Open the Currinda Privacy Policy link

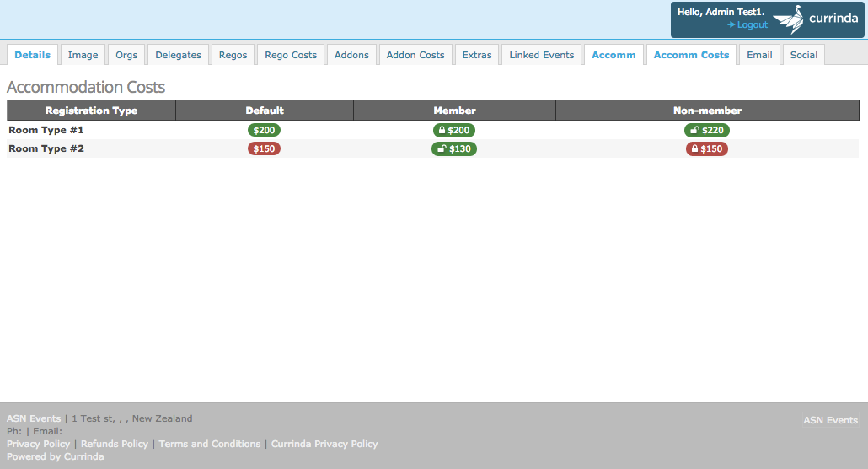pyautogui.click(x=324, y=444)
